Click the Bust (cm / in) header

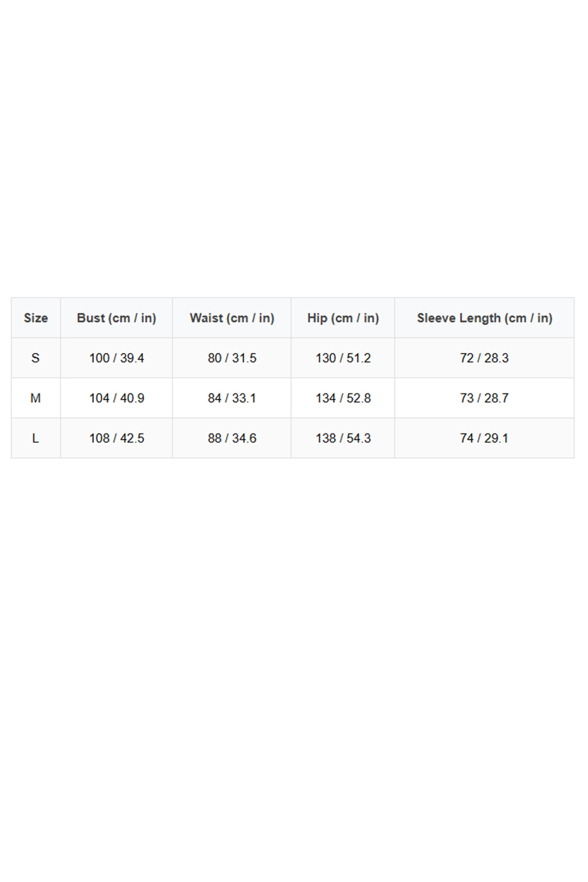point(116,318)
